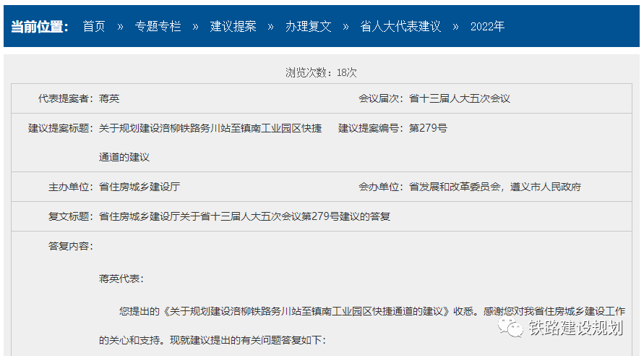Click the 建议提案标题： label
Viewport: 644px width, 356px height.
coord(61,128)
